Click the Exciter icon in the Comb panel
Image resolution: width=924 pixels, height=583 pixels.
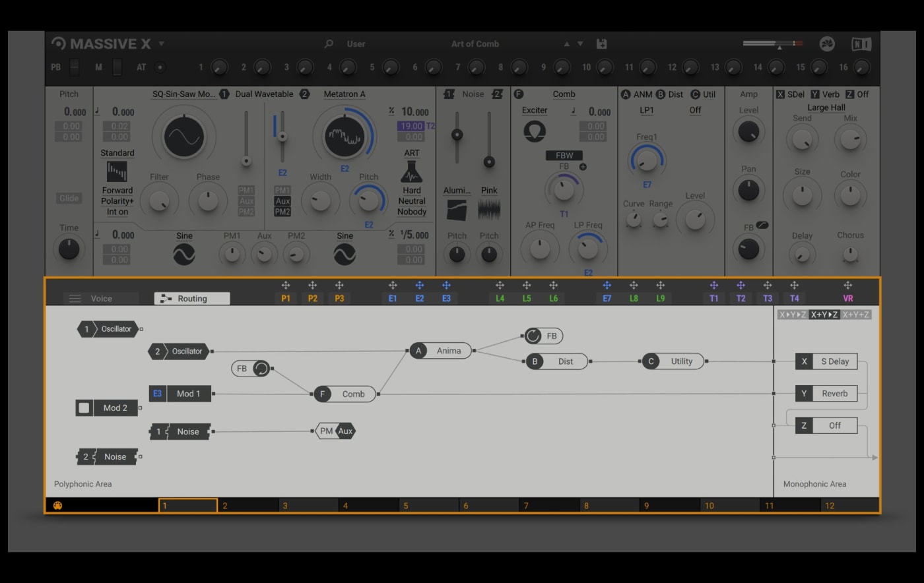tap(535, 131)
